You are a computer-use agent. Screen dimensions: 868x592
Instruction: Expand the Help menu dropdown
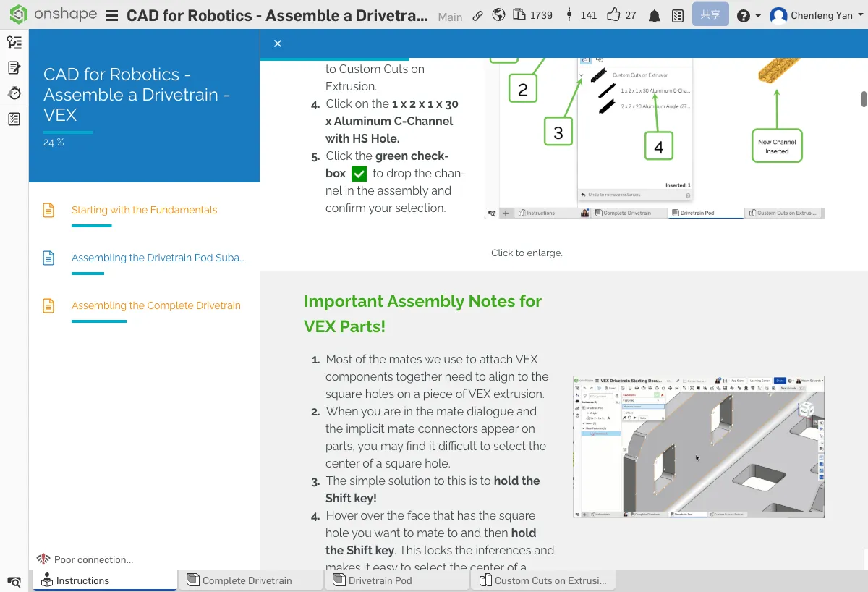pos(748,16)
